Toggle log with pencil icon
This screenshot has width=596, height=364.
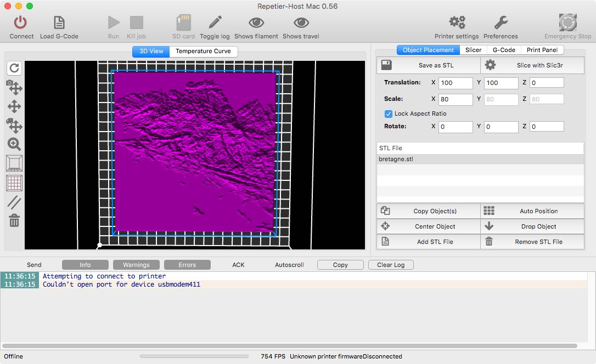(215, 22)
